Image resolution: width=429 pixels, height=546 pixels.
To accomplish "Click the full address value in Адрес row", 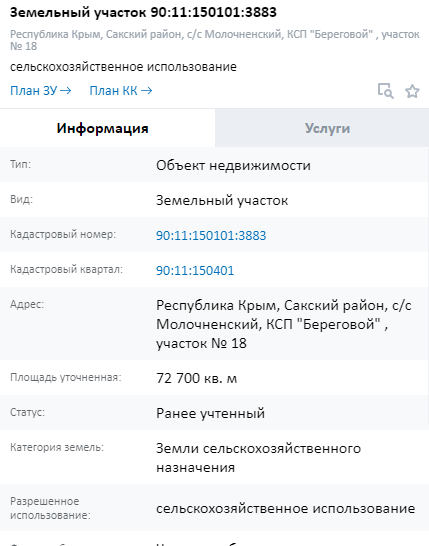I will click(x=283, y=324).
